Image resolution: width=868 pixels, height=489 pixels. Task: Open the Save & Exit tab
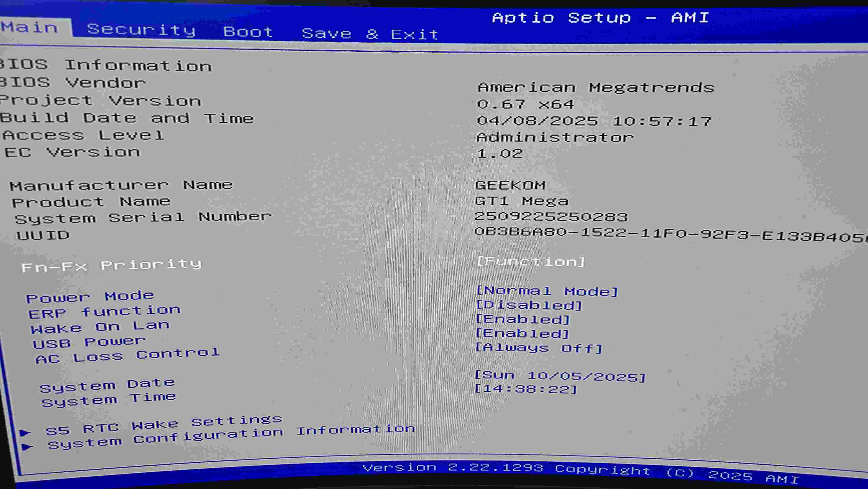pyautogui.click(x=370, y=34)
